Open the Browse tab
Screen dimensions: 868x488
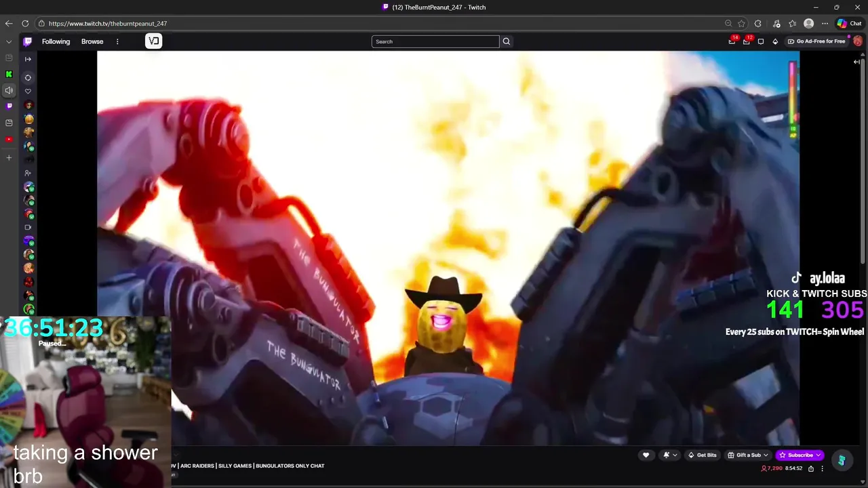tap(92, 41)
